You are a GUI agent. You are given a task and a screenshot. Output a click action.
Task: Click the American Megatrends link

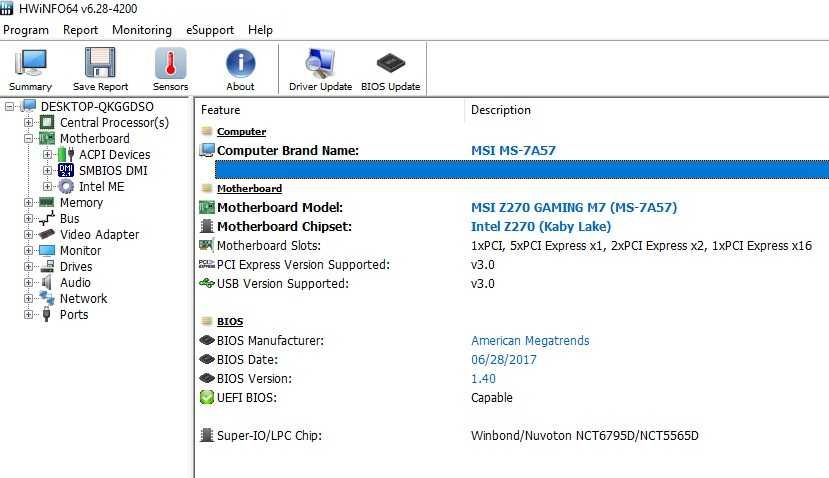point(530,341)
